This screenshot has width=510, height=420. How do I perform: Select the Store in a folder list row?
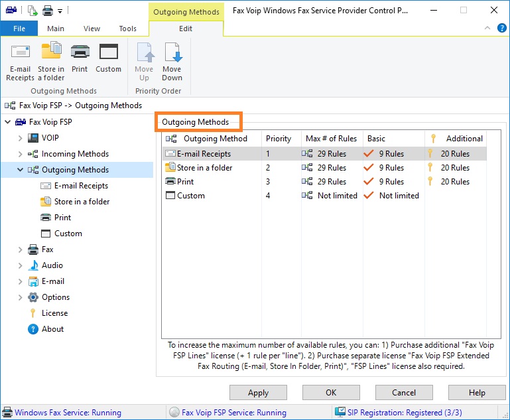(324, 168)
